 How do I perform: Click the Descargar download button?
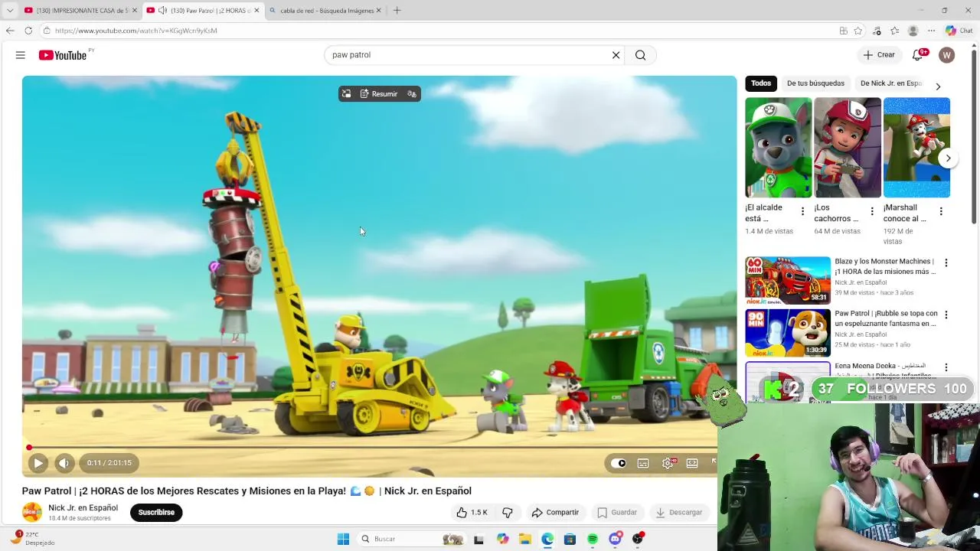click(679, 513)
